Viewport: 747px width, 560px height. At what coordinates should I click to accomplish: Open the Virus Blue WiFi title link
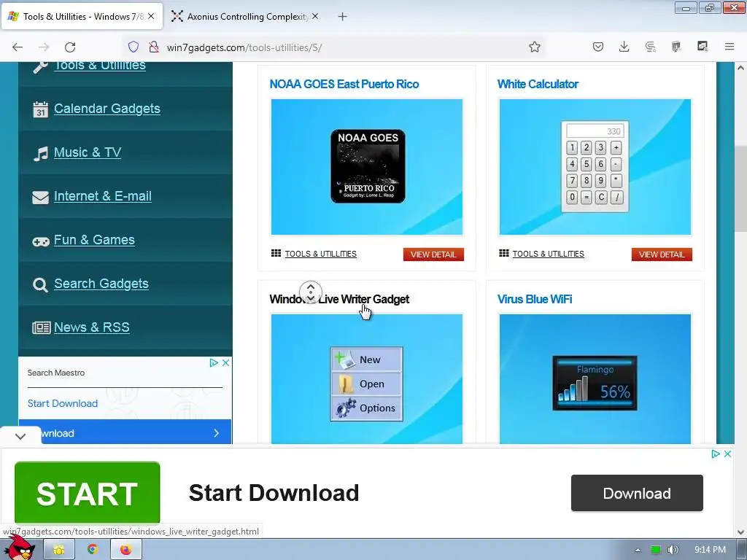click(535, 300)
